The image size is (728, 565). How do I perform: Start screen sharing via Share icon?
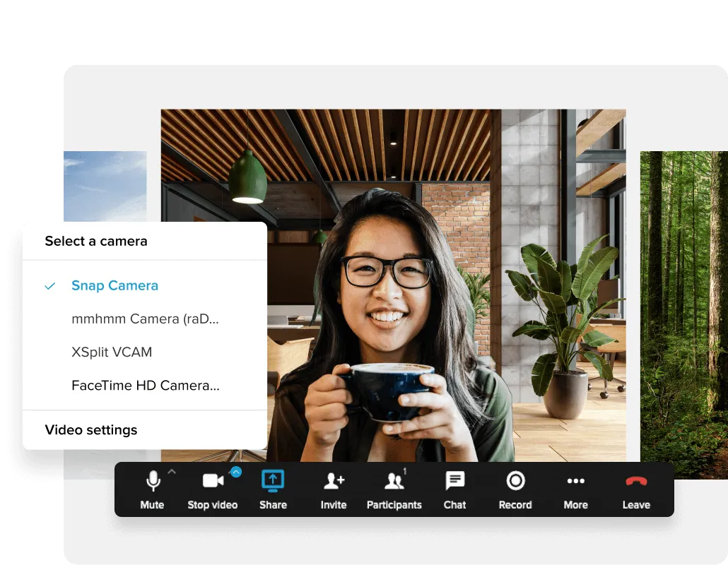click(x=273, y=481)
